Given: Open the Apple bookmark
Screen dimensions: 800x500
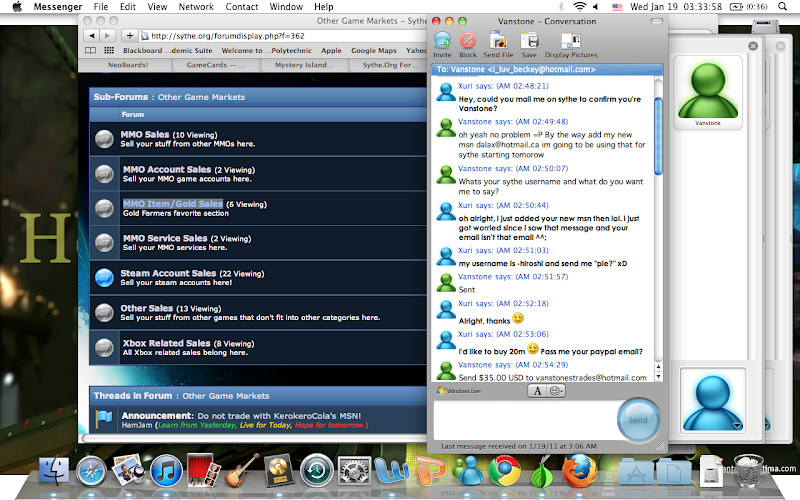Looking at the screenshot, I should tap(331, 51).
